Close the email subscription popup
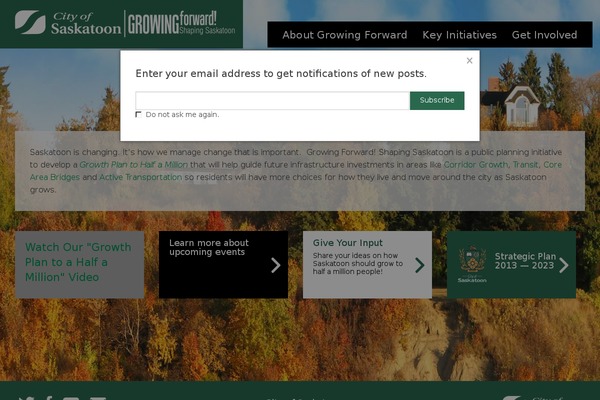The width and height of the screenshot is (600, 400). coord(469,60)
